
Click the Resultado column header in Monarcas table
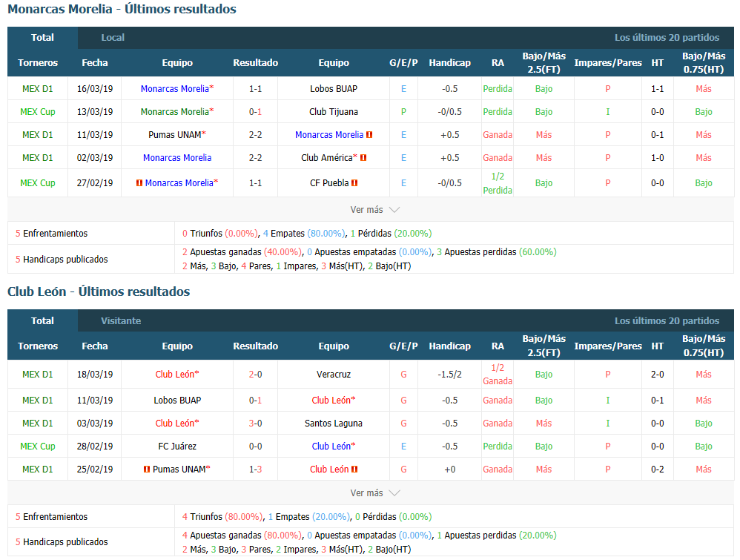255,63
